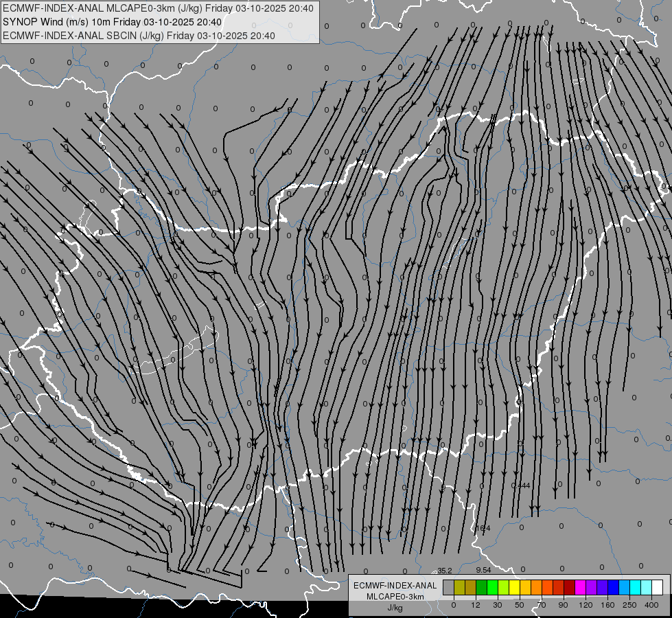Select the bright green legend color box
The width and height of the screenshot is (672, 618).
492,587
